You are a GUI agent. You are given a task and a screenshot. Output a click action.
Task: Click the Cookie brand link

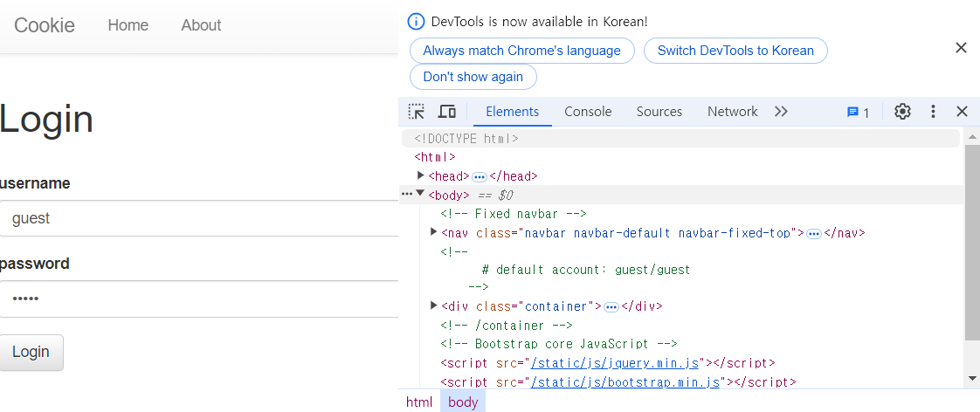(45, 25)
